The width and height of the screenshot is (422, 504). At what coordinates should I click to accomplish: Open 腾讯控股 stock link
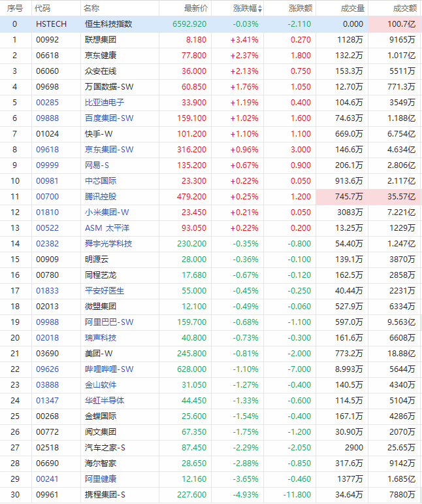pos(101,197)
